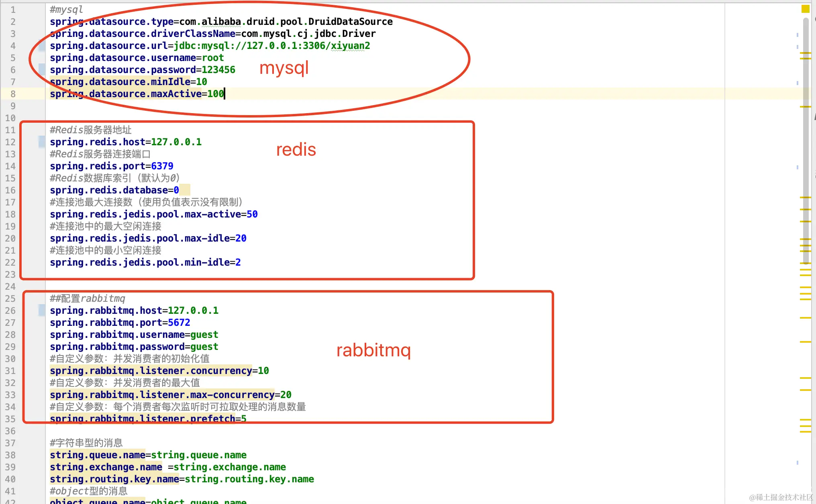Click the 6379 value of spring.redis.port
The image size is (816, 504).
[x=162, y=166]
